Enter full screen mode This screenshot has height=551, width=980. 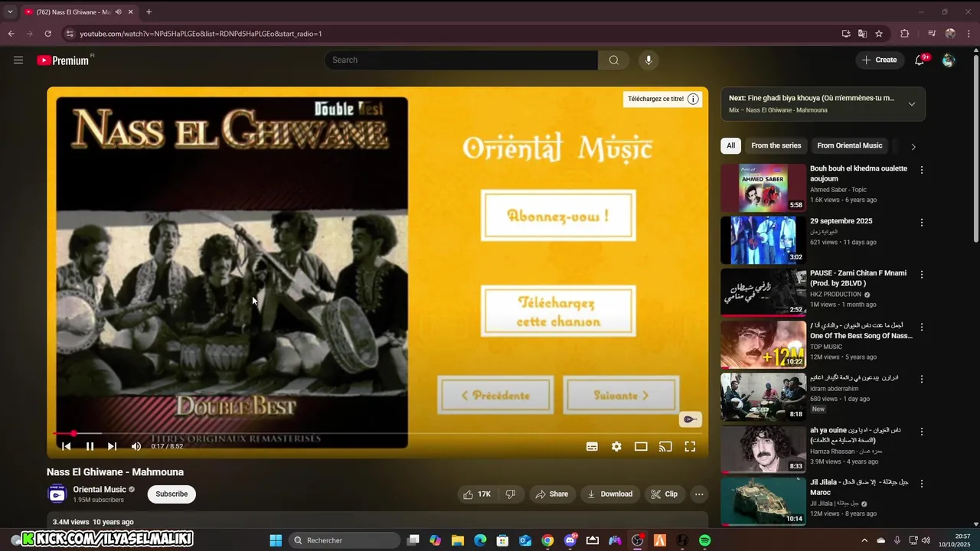[690, 446]
